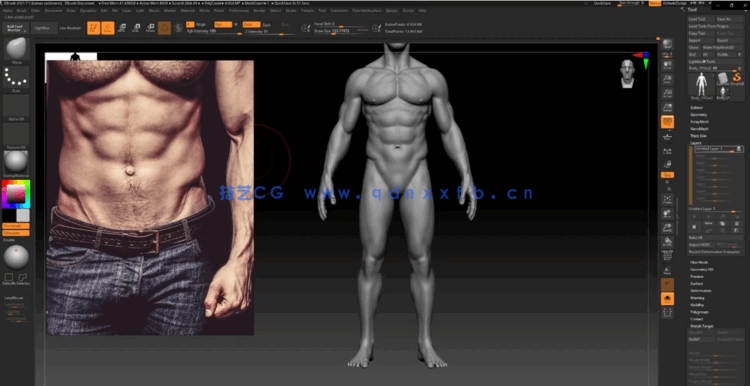Toggle the Zadd button
The height and width of the screenshot is (386, 750).
252,24
